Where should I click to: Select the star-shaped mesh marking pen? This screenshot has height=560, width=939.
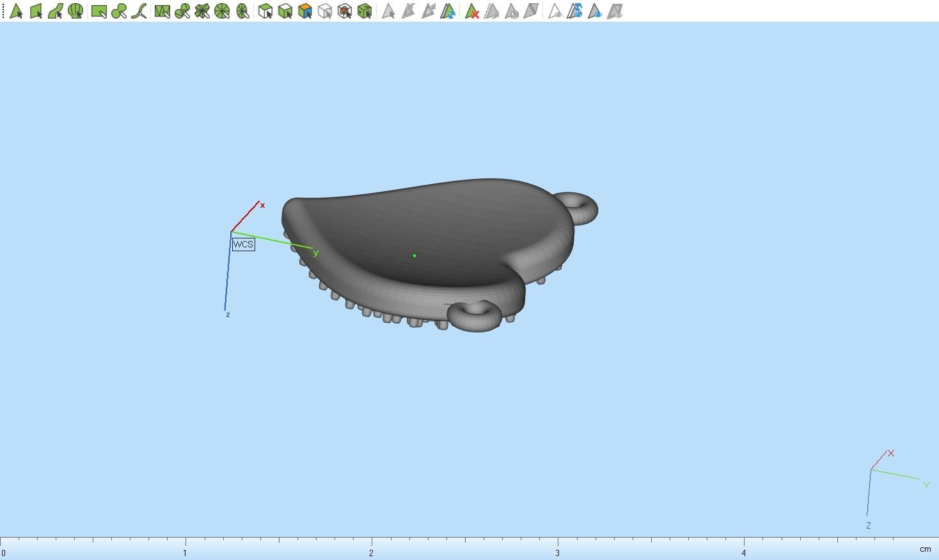tap(202, 11)
